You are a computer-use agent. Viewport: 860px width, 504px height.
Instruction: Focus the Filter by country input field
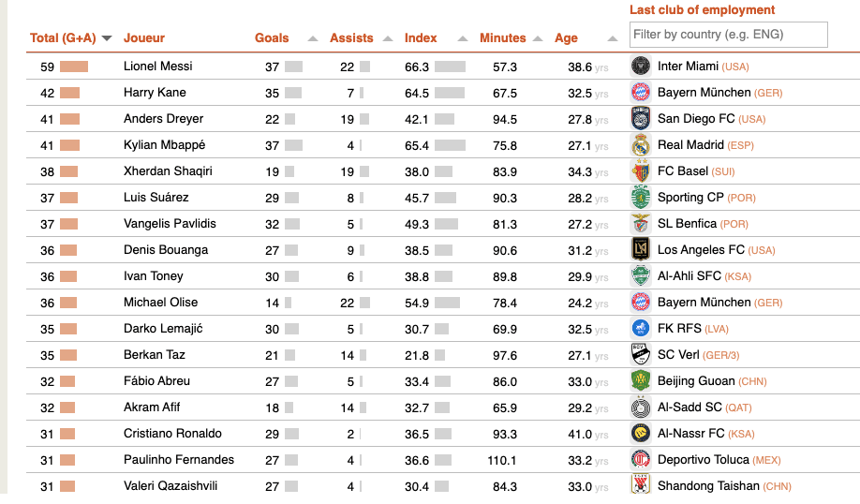coord(728,35)
